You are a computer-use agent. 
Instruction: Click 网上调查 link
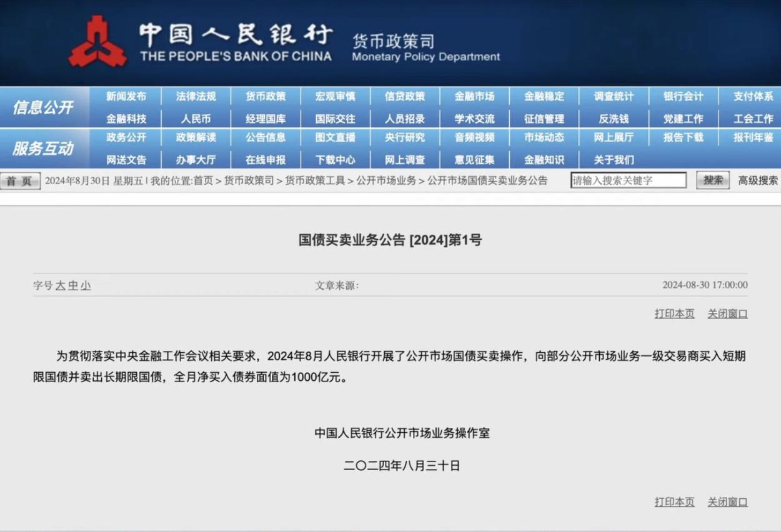click(405, 160)
